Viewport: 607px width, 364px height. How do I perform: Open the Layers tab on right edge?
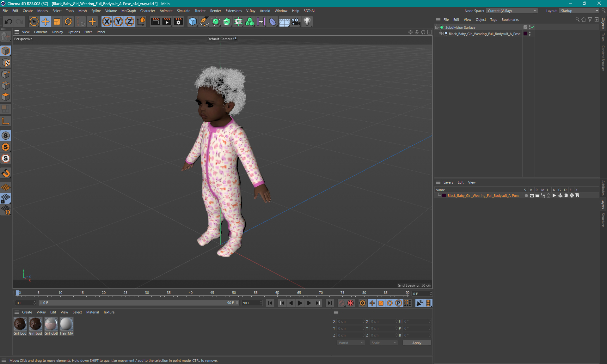(x=603, y=204)
